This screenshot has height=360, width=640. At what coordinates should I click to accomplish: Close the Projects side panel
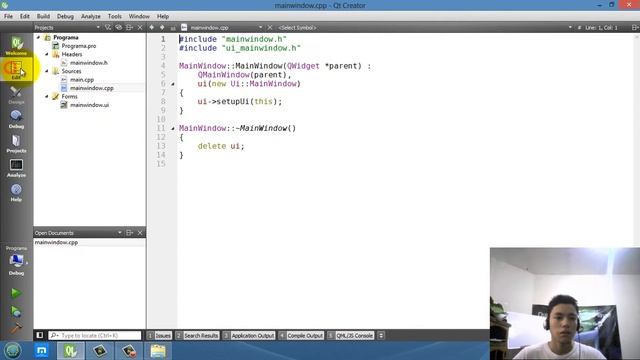[140, 27]
